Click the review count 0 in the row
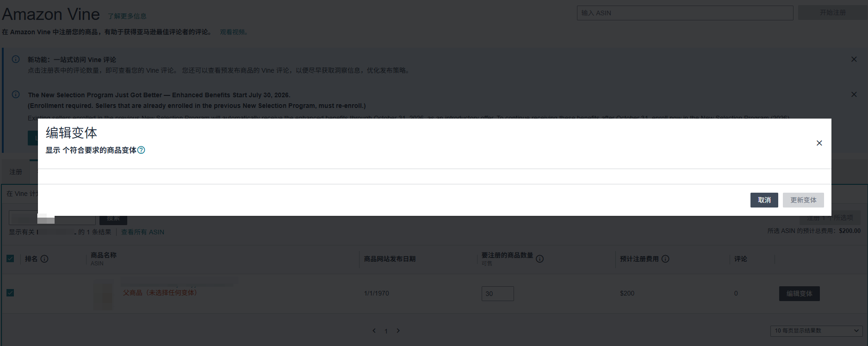This screenshot has width=868, height=346. 736,293
